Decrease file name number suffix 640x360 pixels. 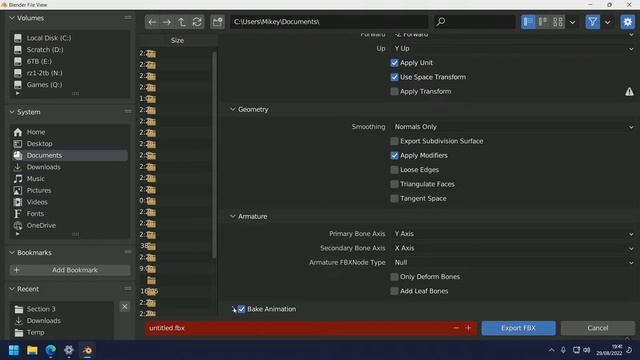point(456,328)
